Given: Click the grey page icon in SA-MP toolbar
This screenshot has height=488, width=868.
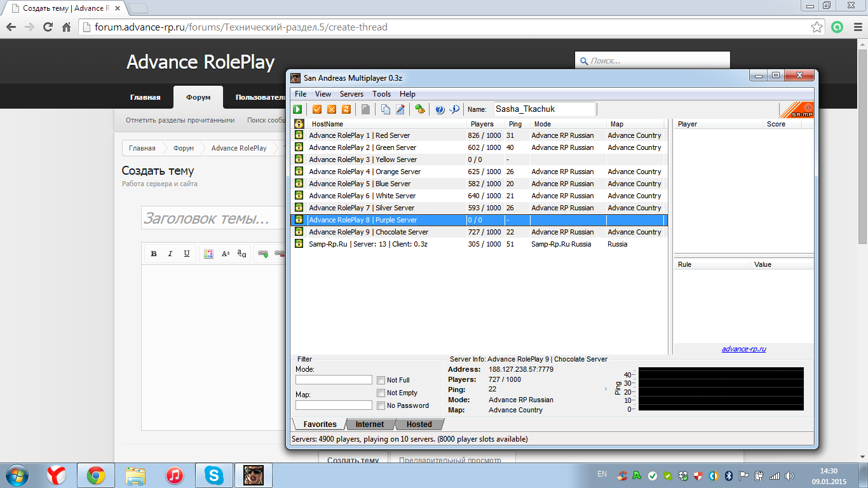Looking at the screenshot, I should pyautogui.click(x=366, y=109).
